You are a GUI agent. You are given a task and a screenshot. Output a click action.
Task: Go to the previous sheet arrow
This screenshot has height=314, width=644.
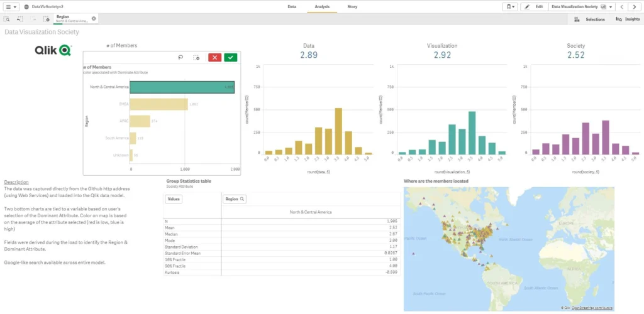621,6
